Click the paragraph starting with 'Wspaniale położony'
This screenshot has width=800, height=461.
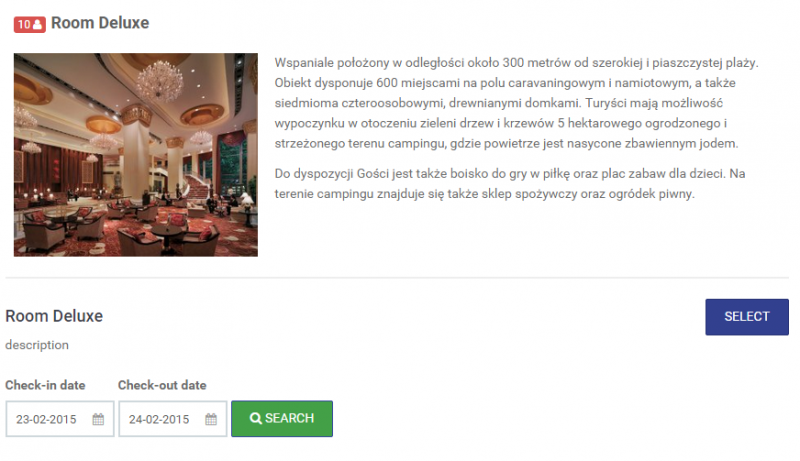point(516,103)
